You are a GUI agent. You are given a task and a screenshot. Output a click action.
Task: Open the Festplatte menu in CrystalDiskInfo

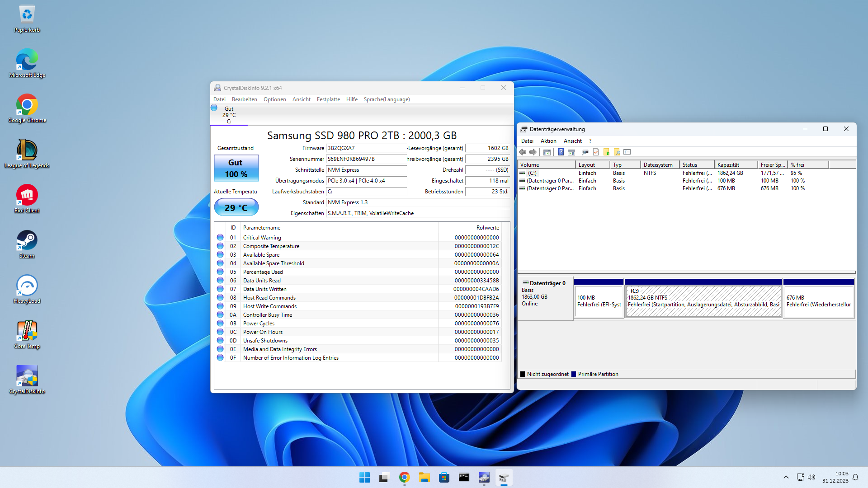click(x=328, y=99)
